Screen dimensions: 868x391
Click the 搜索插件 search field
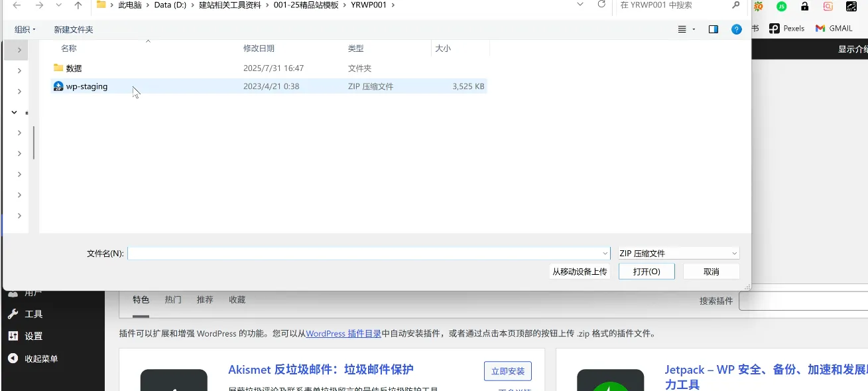(803, 301)
